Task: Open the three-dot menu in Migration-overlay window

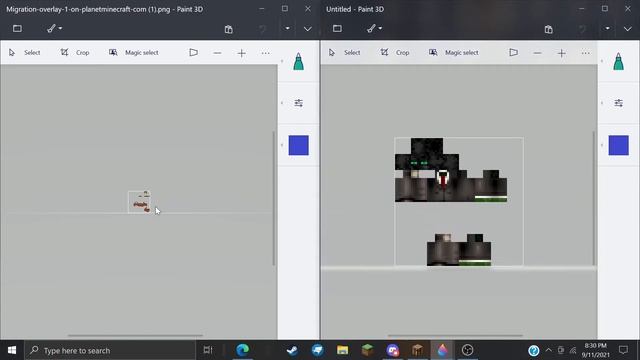Action: pyautogui.click(x=265, y=53)
